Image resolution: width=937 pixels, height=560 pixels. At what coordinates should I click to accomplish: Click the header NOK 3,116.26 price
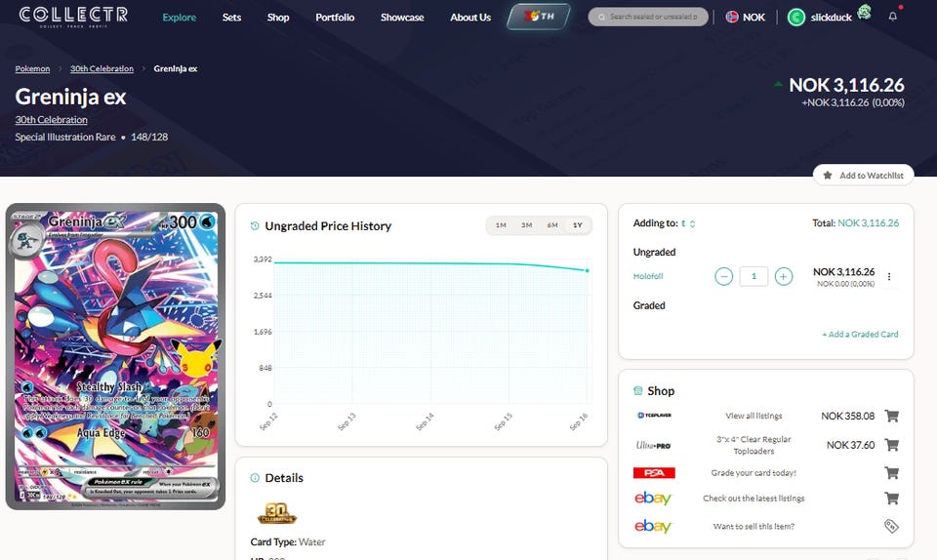coord(846,85)
